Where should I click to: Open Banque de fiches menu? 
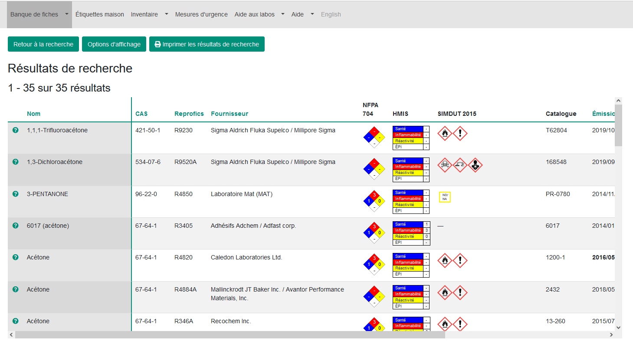coord(34,14)
